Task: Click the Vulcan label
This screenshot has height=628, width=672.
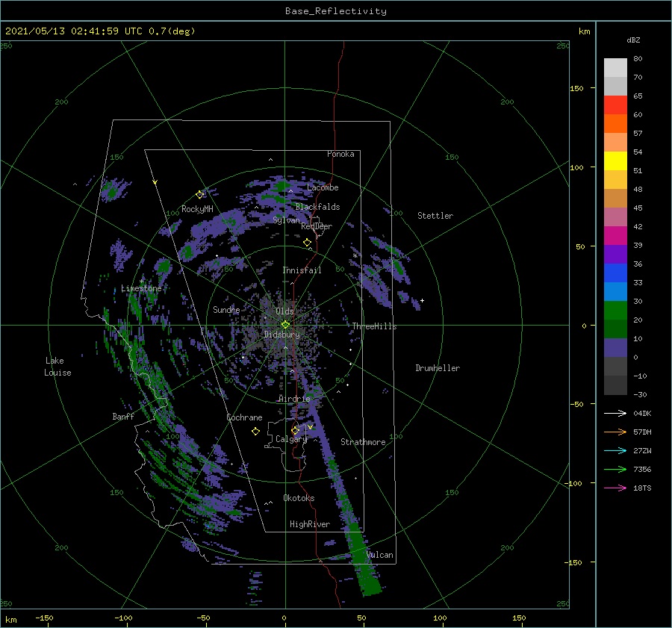Action: coord(379,555)
